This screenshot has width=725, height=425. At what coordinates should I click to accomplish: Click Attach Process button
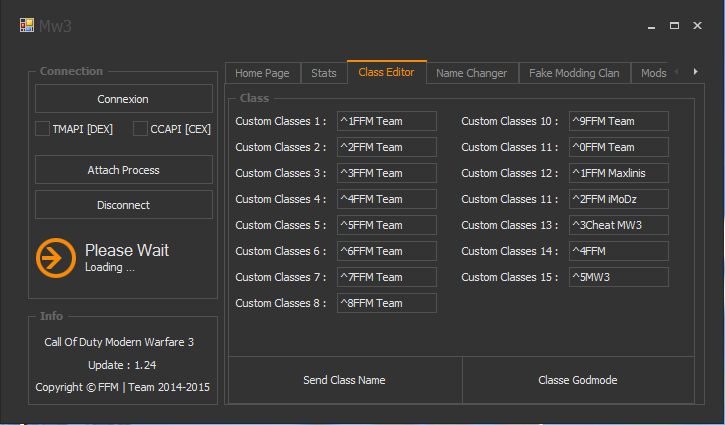(x=123, y=170)
